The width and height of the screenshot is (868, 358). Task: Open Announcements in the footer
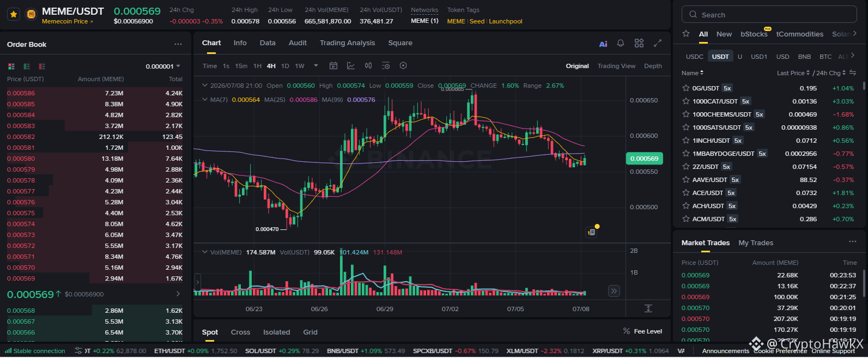pos(726,351)
